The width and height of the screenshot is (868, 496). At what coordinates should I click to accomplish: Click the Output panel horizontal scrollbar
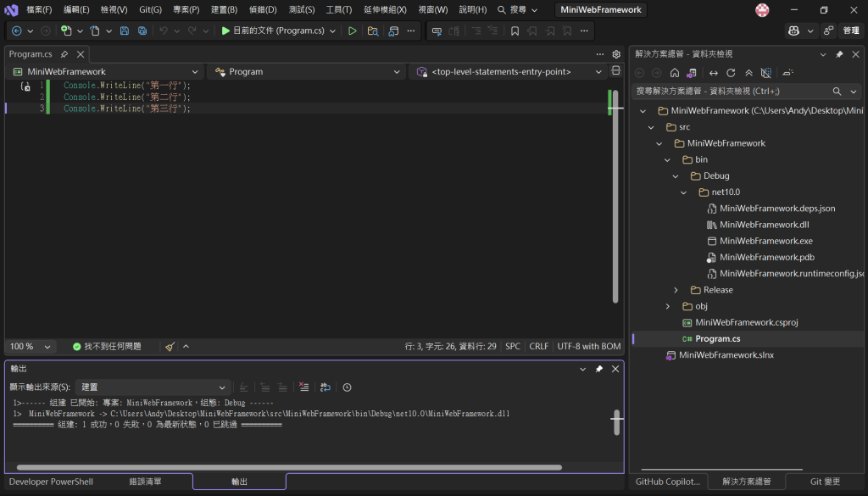click(289, 468)
